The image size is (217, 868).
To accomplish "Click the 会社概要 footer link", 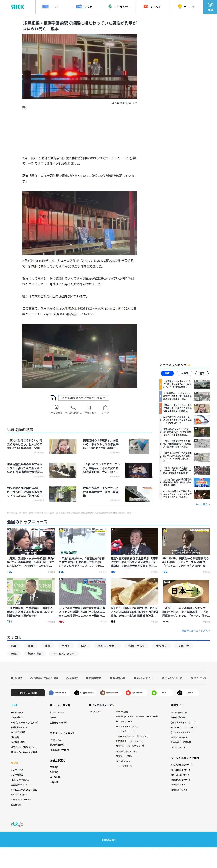I will pos(17,678).
